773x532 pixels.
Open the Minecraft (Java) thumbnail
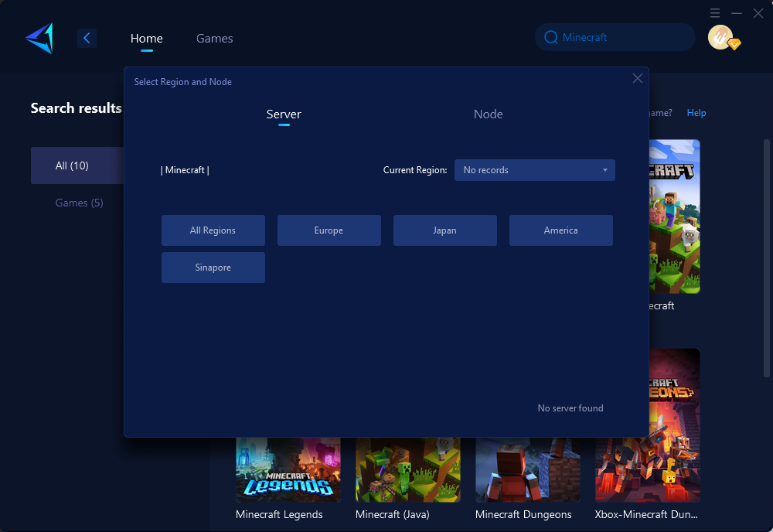pos(407,470)
